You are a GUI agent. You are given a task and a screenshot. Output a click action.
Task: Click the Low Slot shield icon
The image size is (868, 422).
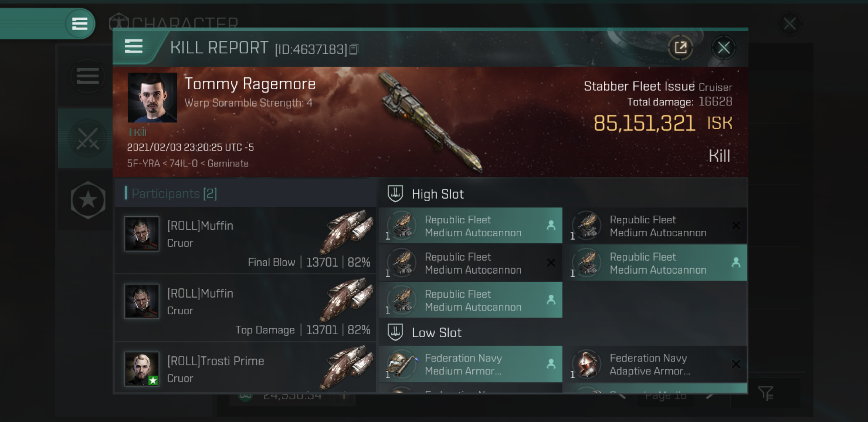pos(395,332)
